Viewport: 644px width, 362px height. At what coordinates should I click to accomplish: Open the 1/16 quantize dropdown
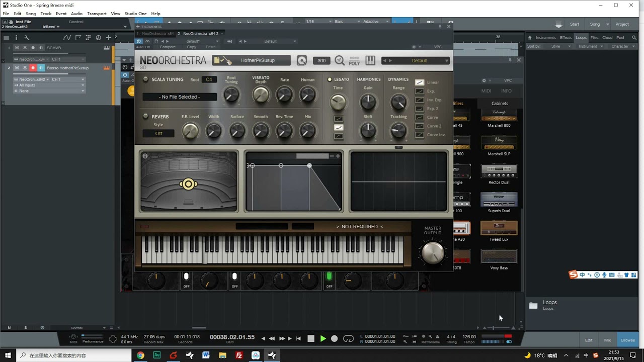point(316,22)
